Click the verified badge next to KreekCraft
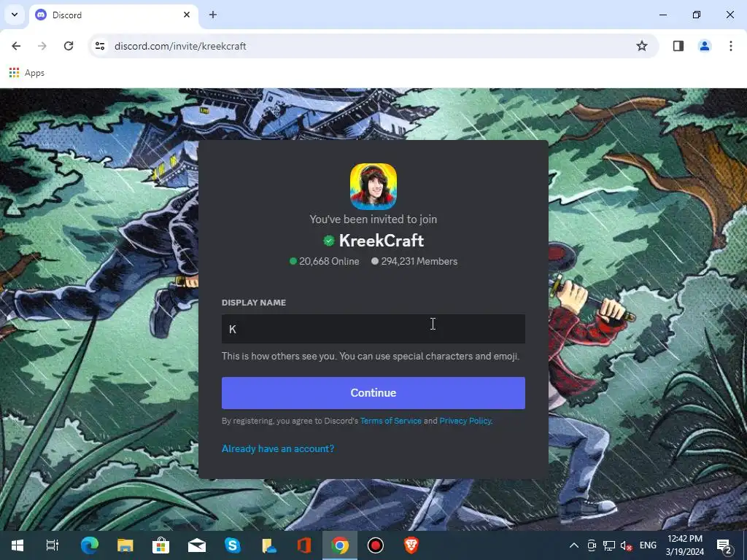The width and height of the screenshot is (747, 560). pyautogui.click(x=329, y=241)
